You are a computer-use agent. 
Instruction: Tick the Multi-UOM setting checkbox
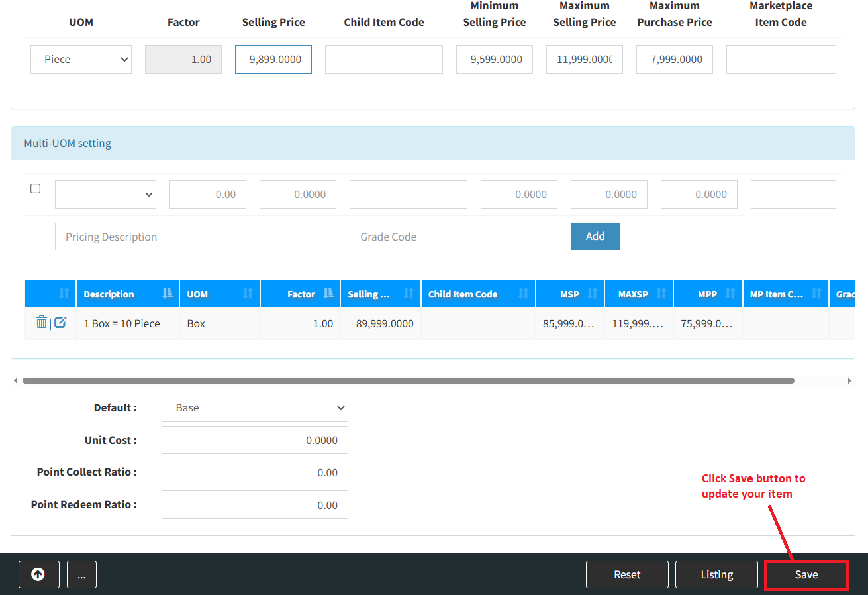[x=36, y=189]
